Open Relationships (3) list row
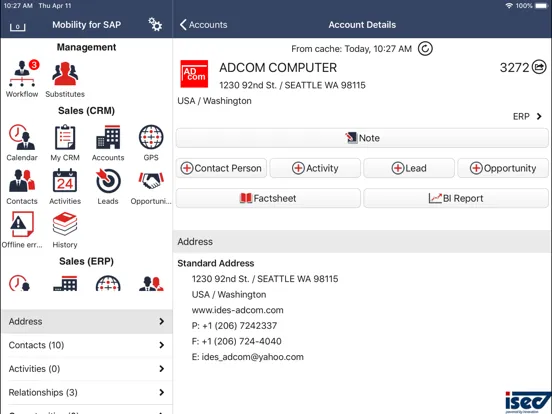The width and height of the screenshot is (552, 414). (x=87, y=392)
